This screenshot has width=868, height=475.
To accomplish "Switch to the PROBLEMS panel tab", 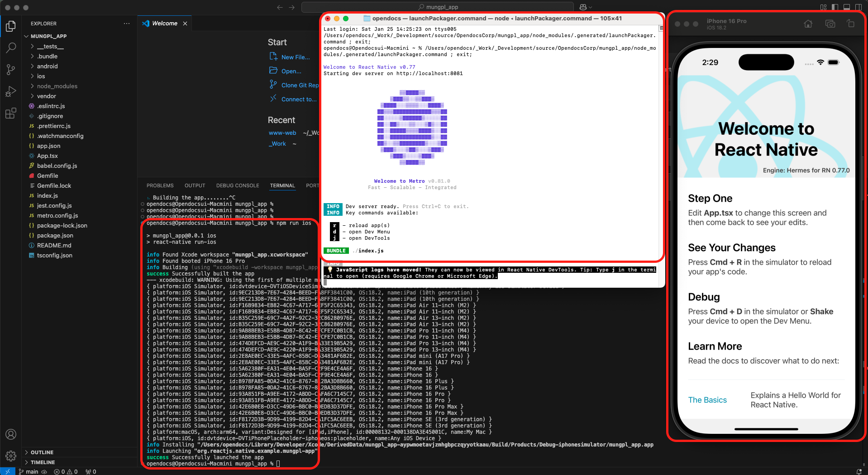I will pyautogui.click(x=160, y=185).
